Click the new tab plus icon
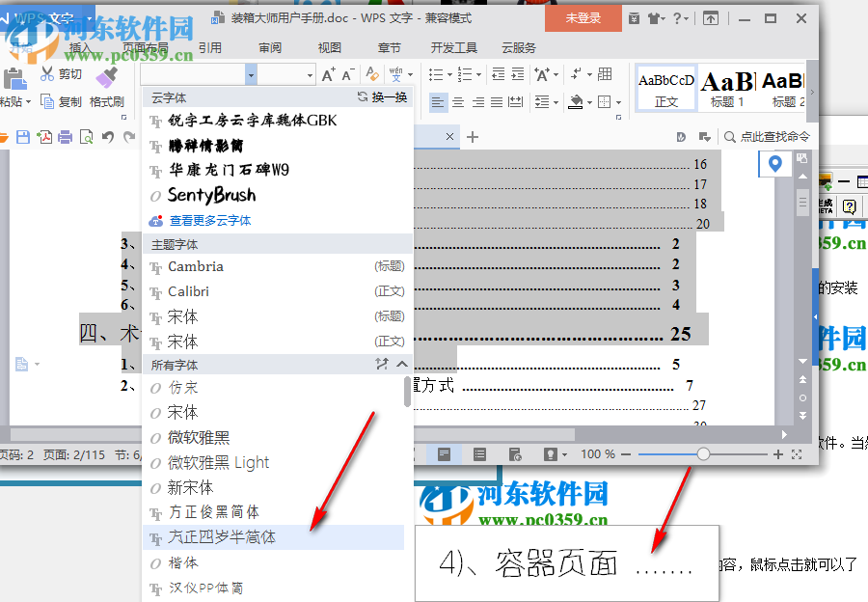The image size is (868, 602). click(x=473, y=137)
